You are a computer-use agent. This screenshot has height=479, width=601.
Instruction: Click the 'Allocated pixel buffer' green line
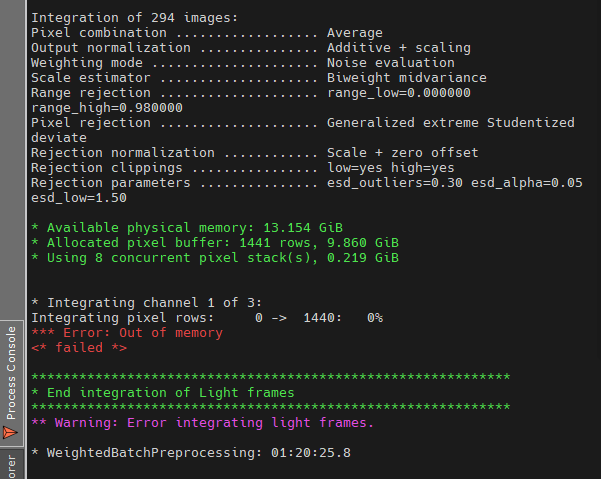click(215, 243)
